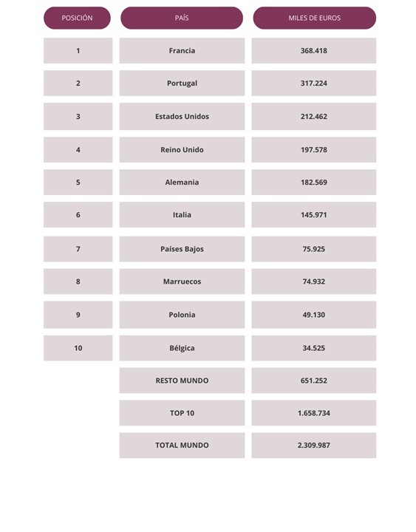Choose the Reino Unido cell
The image size is (416, 532).
click(x=182, y=149)
